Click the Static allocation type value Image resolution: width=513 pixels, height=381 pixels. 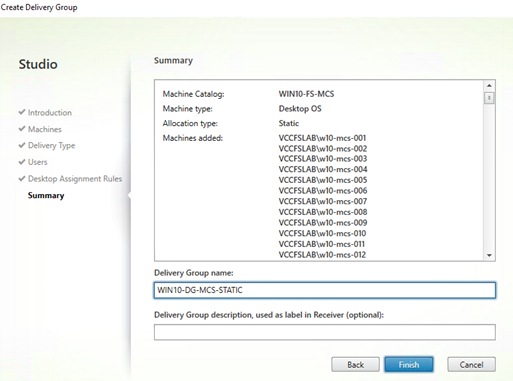click(289, 123)
